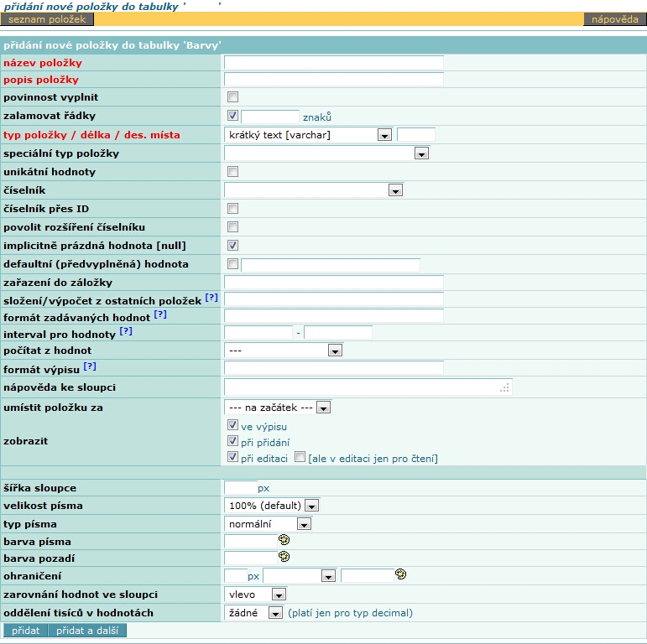Open color picker for barva pozadí
The height and width of the screenshot is (644, 647).
coord(284,556)
